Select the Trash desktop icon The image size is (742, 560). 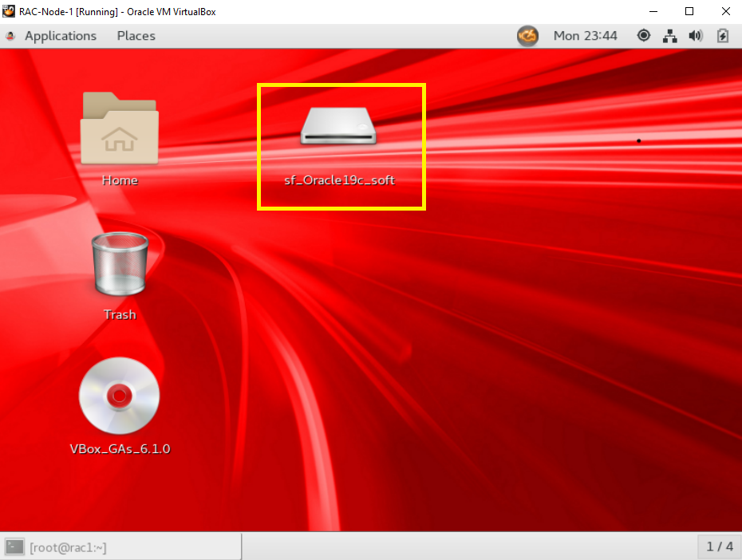click(x=120, y=264)
